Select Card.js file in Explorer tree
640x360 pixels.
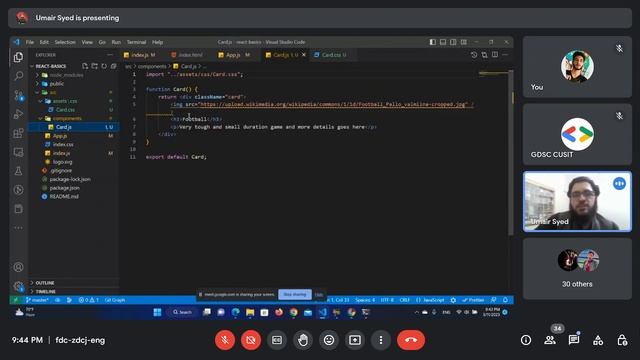pos(74,127)
